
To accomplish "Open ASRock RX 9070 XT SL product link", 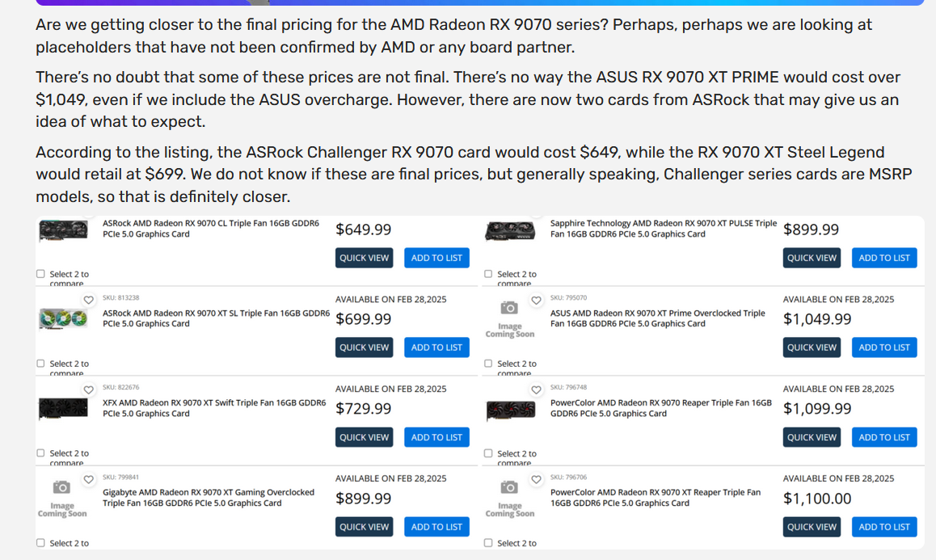I will tap(216, 318).
